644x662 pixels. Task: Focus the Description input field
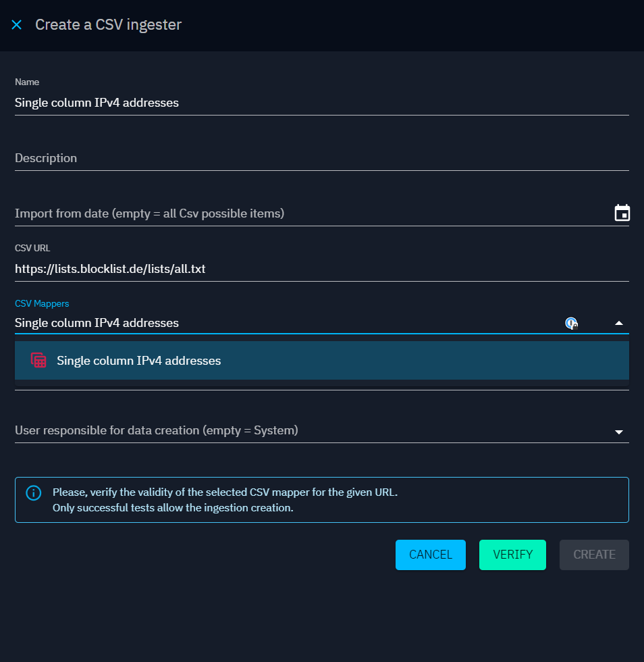click(321, 158)
